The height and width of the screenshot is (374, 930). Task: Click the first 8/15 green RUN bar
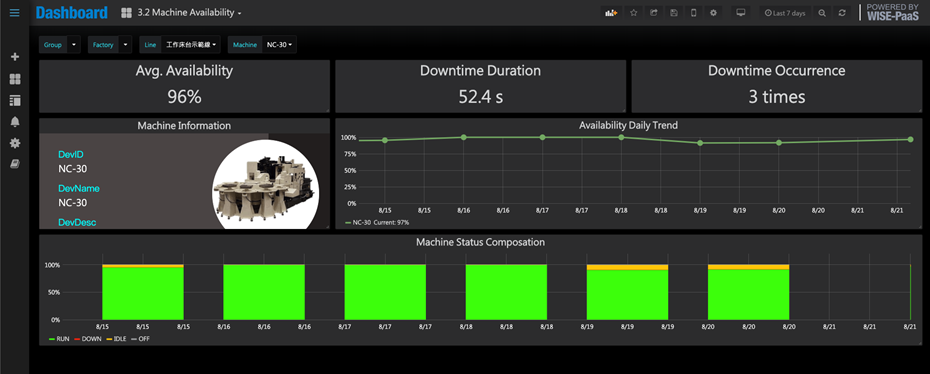(143, 294)
